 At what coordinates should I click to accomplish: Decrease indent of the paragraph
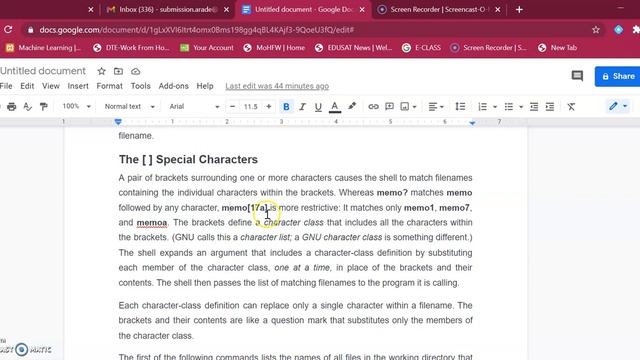point(534,107)
